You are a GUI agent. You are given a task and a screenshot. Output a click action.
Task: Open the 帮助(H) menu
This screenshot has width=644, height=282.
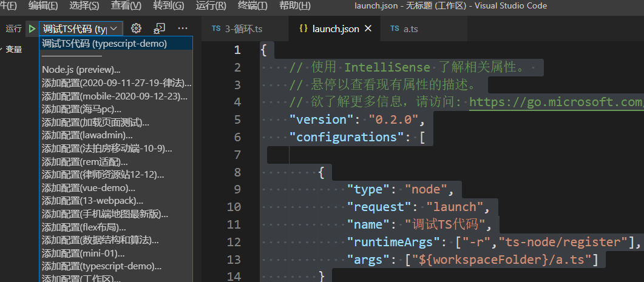coord(295,5)
